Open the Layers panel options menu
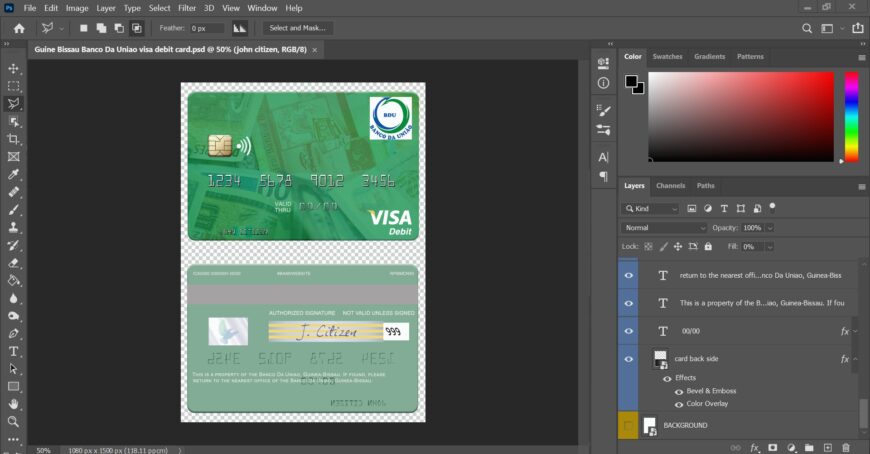This screenshot has width=870, height=454. 862,186
